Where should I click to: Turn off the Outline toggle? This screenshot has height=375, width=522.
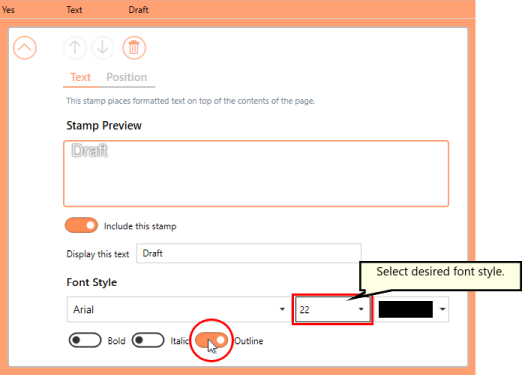(211, 340)
